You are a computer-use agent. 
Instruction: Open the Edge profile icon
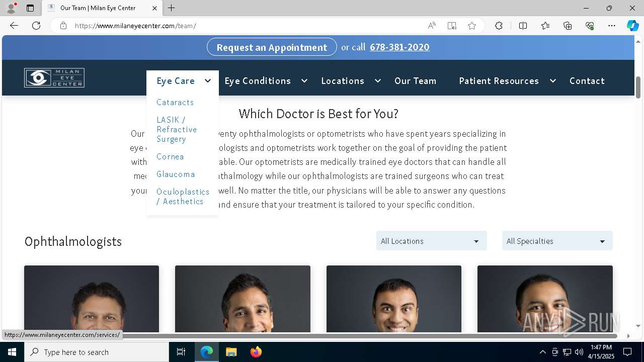(11, 8)
